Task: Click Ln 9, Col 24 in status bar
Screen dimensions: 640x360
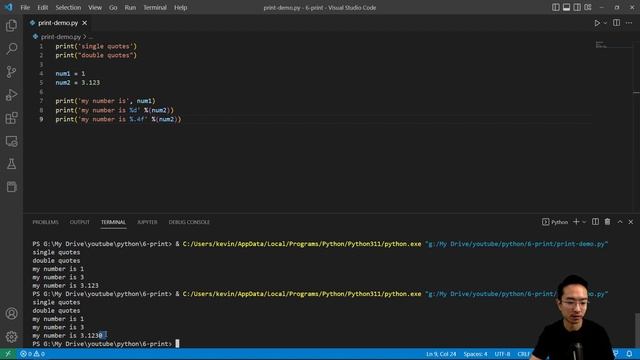Action: pos(441,354)
